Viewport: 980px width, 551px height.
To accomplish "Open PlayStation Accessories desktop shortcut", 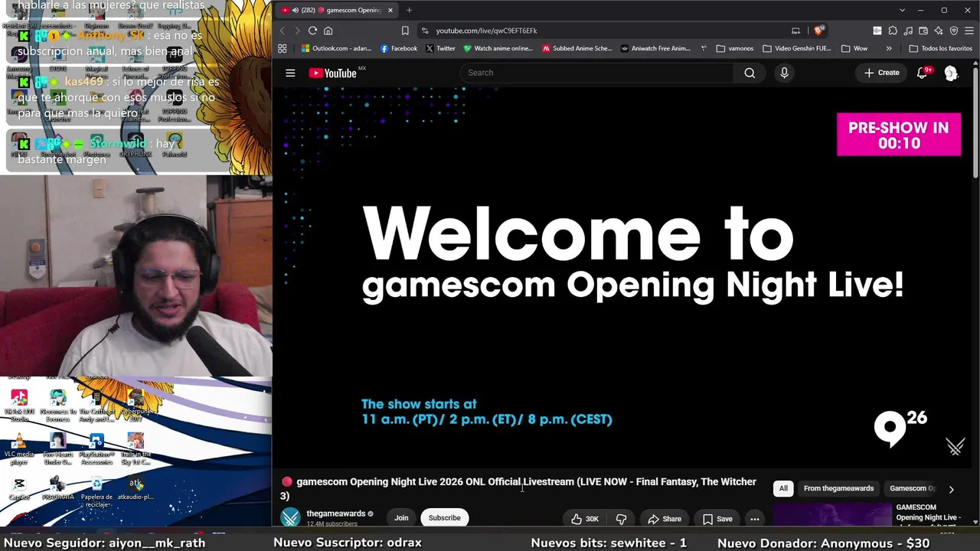I will pos(96,449).
